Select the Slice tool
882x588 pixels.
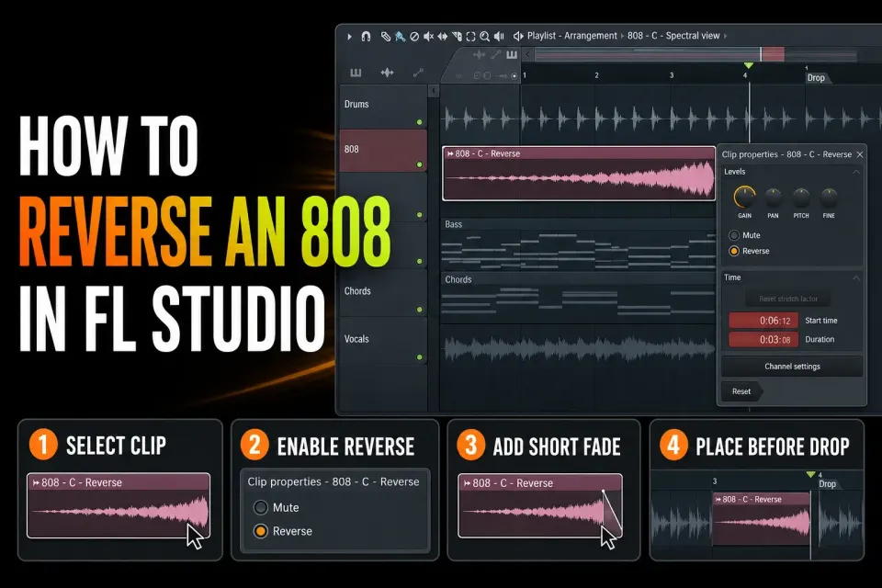[457, 36]
